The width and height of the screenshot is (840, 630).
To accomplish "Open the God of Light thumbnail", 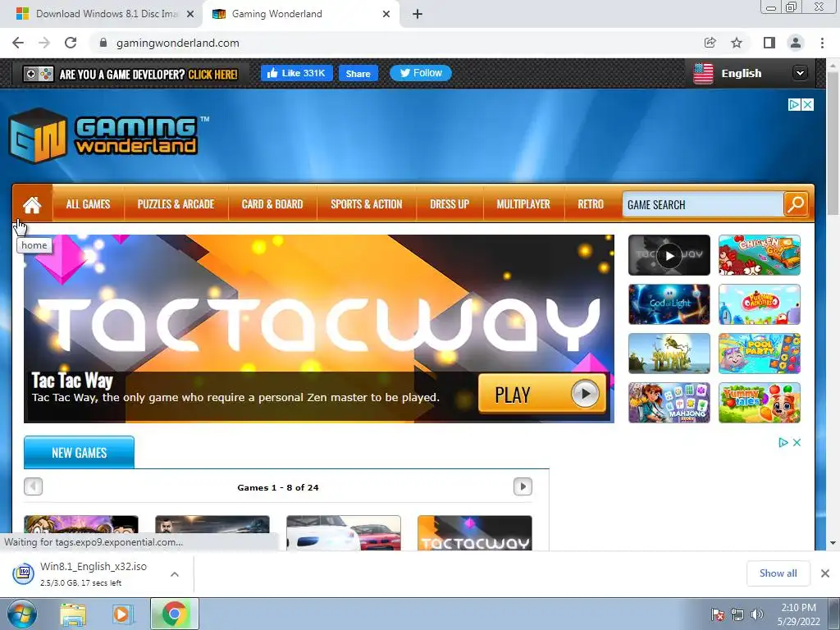I will coord(669,304).
